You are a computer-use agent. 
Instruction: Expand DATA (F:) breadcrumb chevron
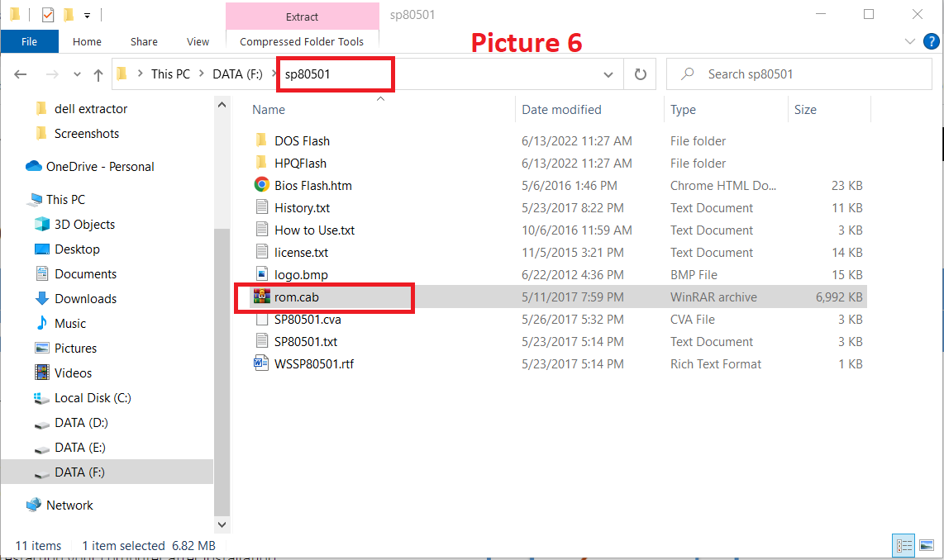274,74
